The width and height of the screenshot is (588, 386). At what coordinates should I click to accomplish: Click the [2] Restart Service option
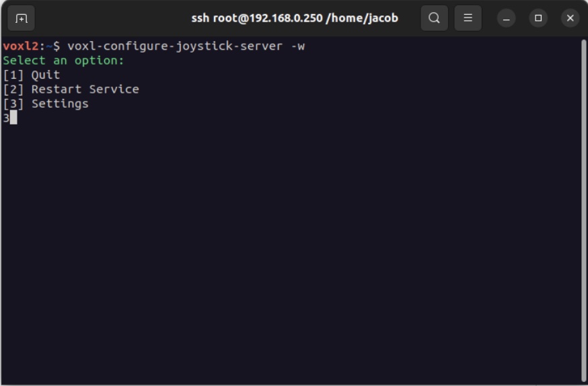[71, 89]
